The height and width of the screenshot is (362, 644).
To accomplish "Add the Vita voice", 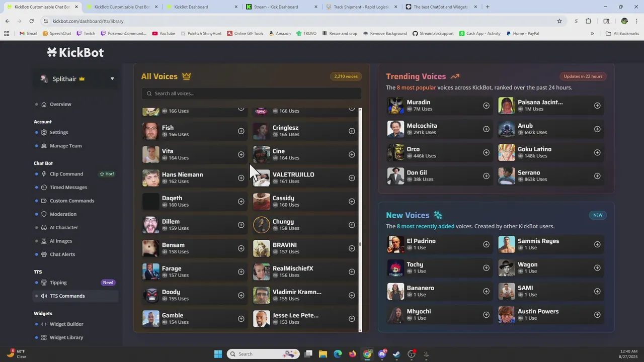I will [241, 154].
